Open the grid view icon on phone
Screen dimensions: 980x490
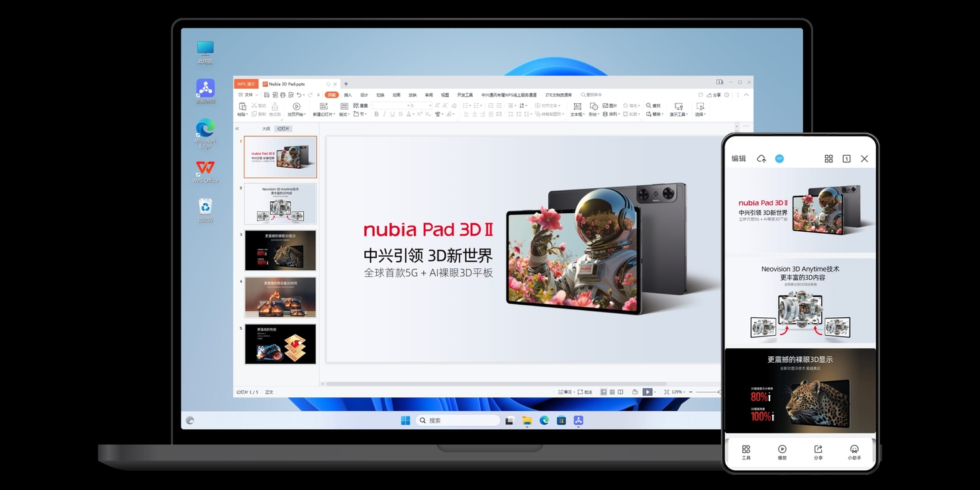point(828,159)
